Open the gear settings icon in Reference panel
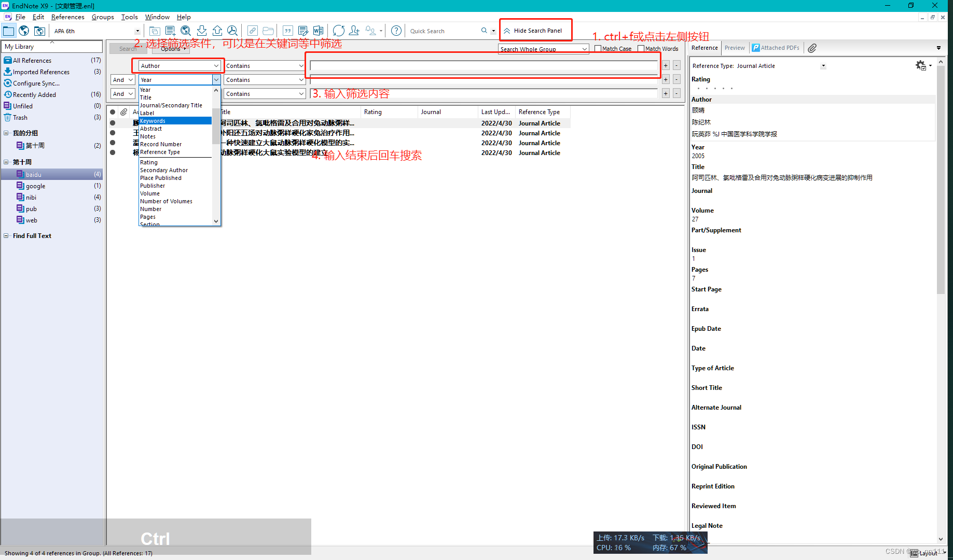Screen dimensions: 953x560 pyautogui.click(x=921, y=65)
